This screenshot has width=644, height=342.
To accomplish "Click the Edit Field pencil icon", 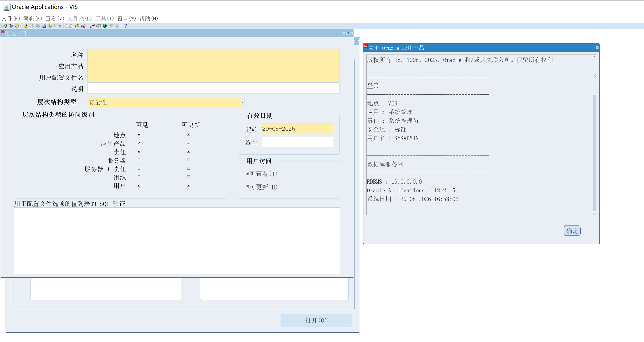I will point(92,26).
